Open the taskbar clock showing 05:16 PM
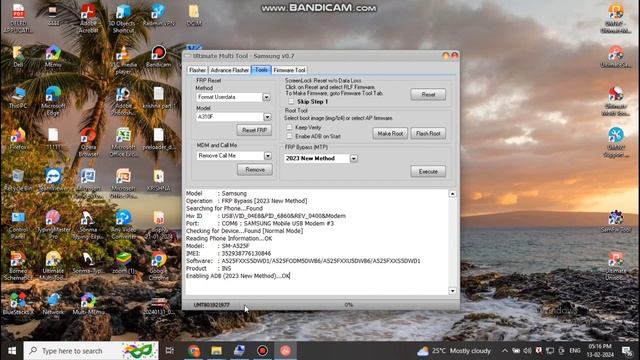This screenshot has height=360, width=640. [x=600, y=351]
